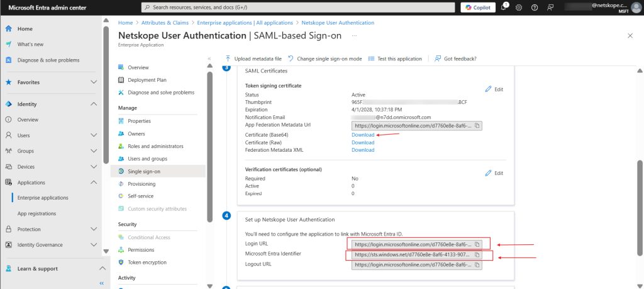644x289 pixels.
Task: Open Users and groups menu item
Action: coord(147,159)
